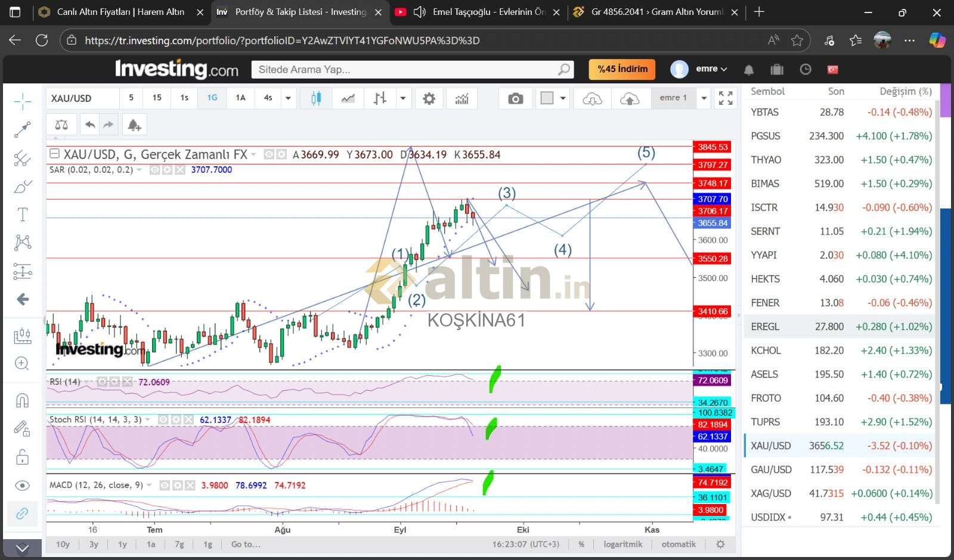Select the crosshair cursor tool
This screenshot has width=954, height=560.
tap(23, 101)
